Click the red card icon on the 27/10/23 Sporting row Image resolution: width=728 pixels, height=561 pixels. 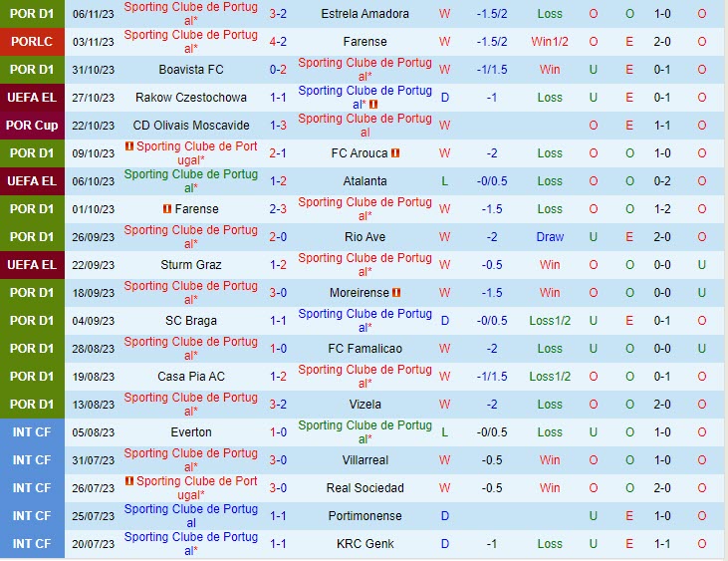373,105
